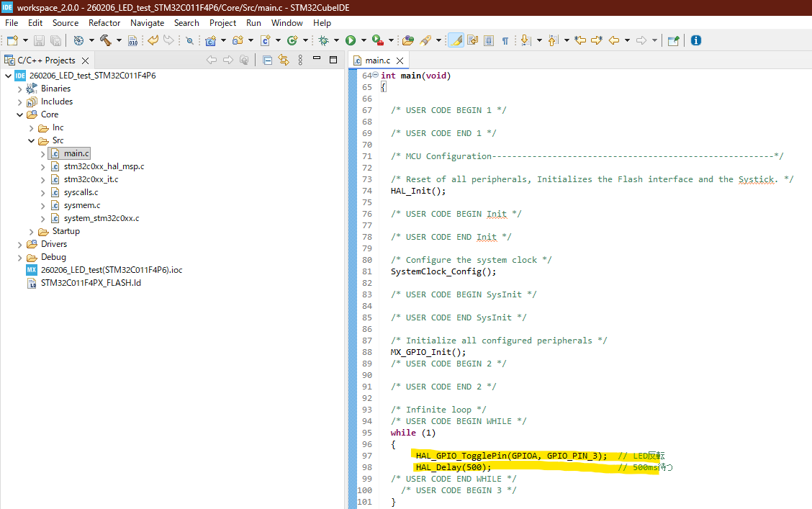This screenshot has width=812, height=509.
Task: Click the green Run button icon
Action: pyautogui.click(x=351, y=40)
